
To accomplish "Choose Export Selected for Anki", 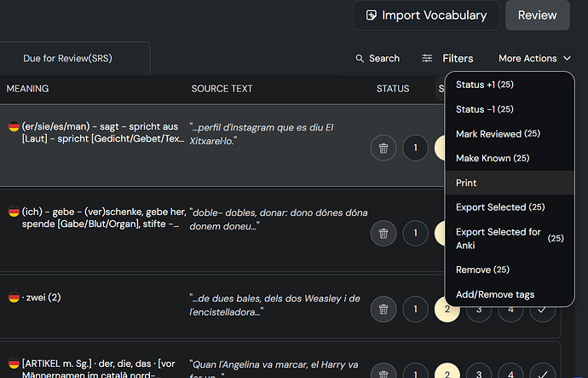I will (510, 238).
